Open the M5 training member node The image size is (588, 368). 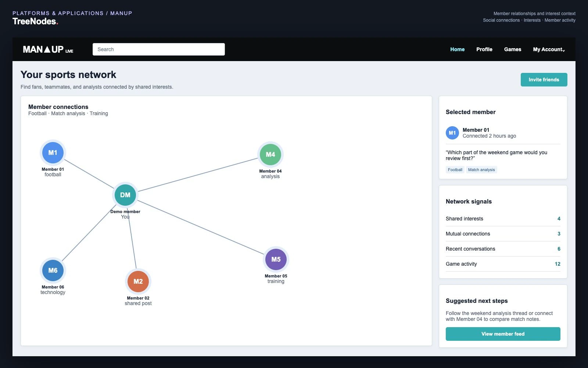point(276,259)
